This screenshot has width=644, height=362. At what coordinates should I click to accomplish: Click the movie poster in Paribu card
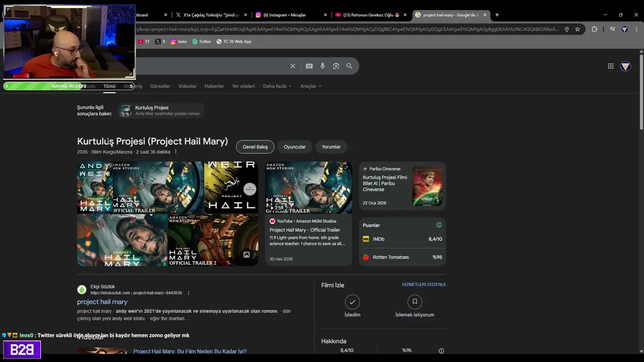(427, 186)
